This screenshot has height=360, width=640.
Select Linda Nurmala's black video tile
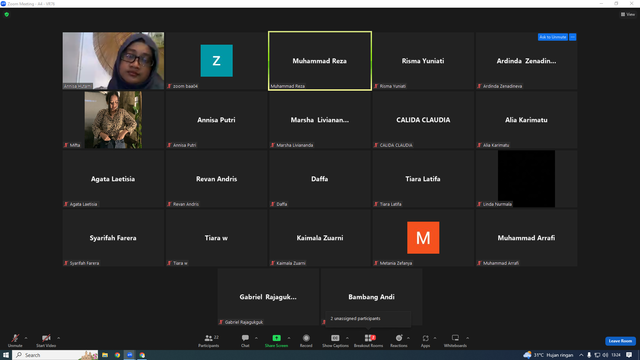point(527,179)
